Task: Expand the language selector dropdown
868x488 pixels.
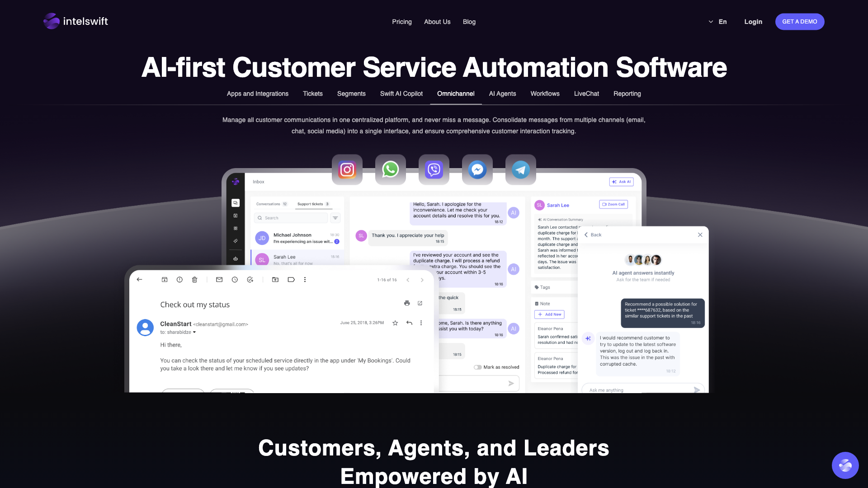Action: coord(718,21)
